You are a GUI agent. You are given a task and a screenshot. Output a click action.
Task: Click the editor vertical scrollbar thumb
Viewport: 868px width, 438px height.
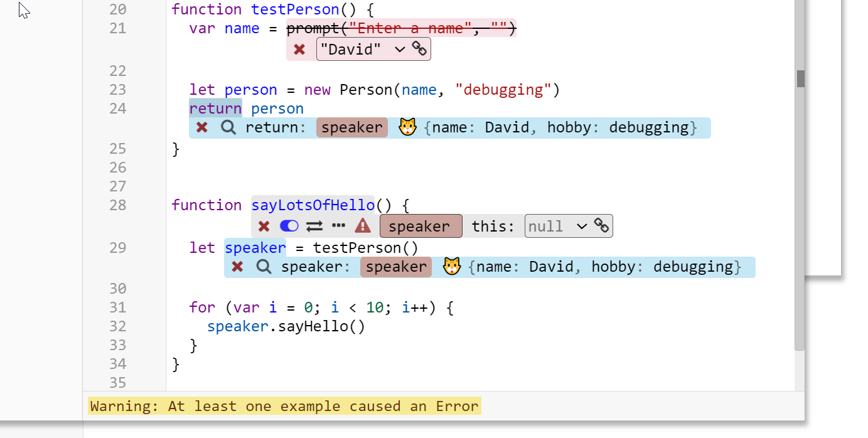(800, 78)
